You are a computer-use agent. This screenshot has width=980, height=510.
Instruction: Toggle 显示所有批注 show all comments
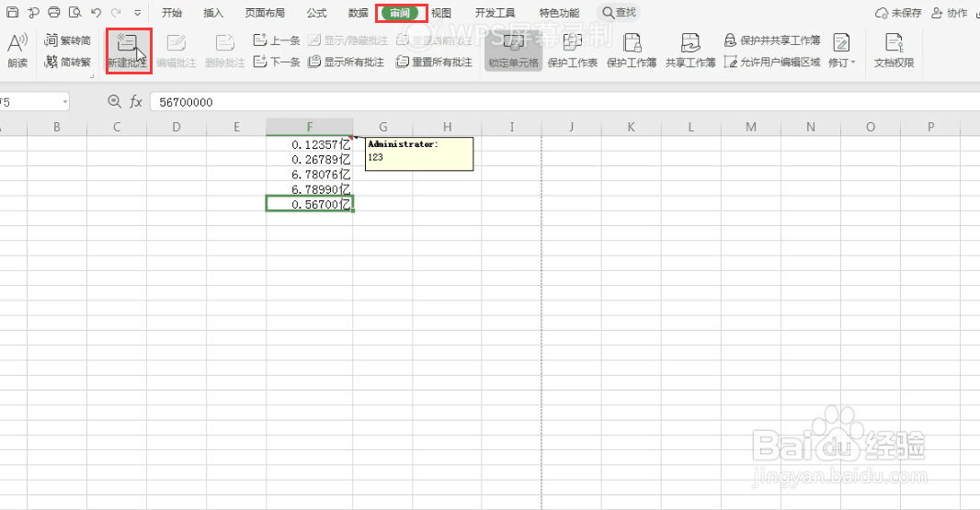[347, 62]
